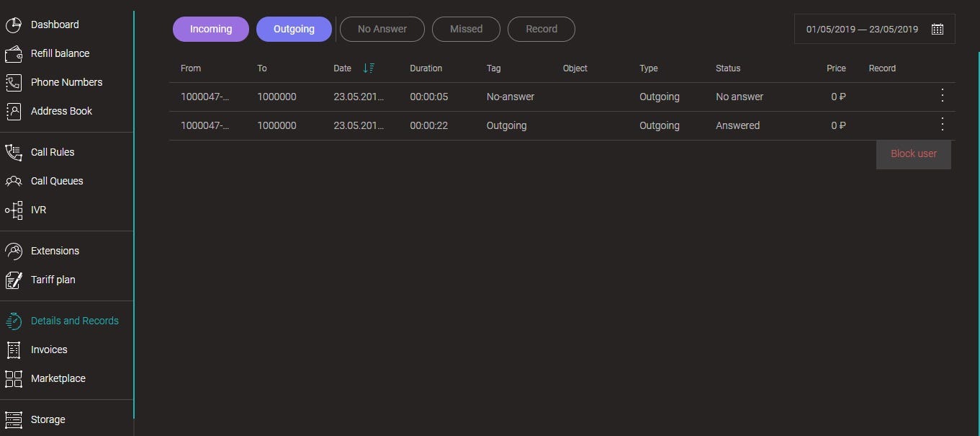The width and height of the screenshot is (980, 436).
Task: Click the Tariff plan document icon
Action: coord(14,280)
